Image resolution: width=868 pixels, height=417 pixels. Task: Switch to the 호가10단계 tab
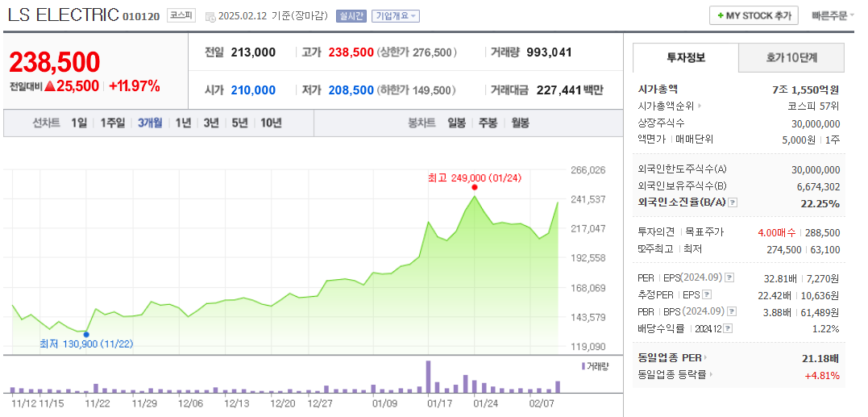[x=791, y=57]
